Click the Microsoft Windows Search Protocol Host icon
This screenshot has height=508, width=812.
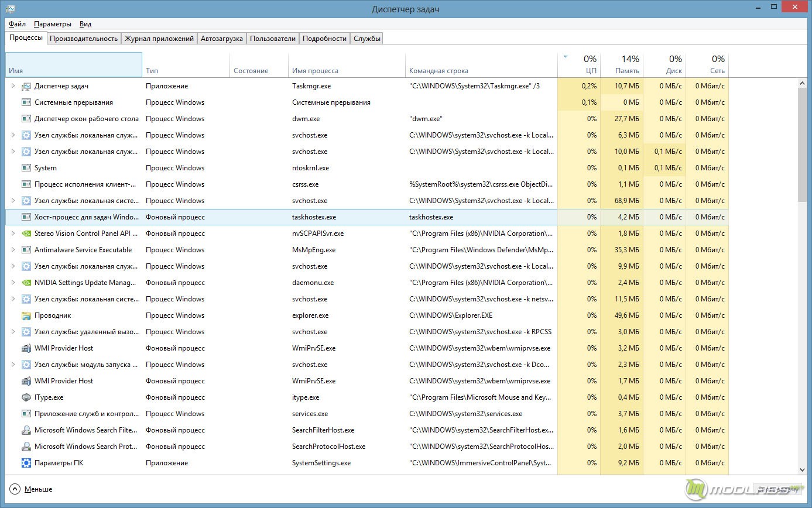coord(26,447)
